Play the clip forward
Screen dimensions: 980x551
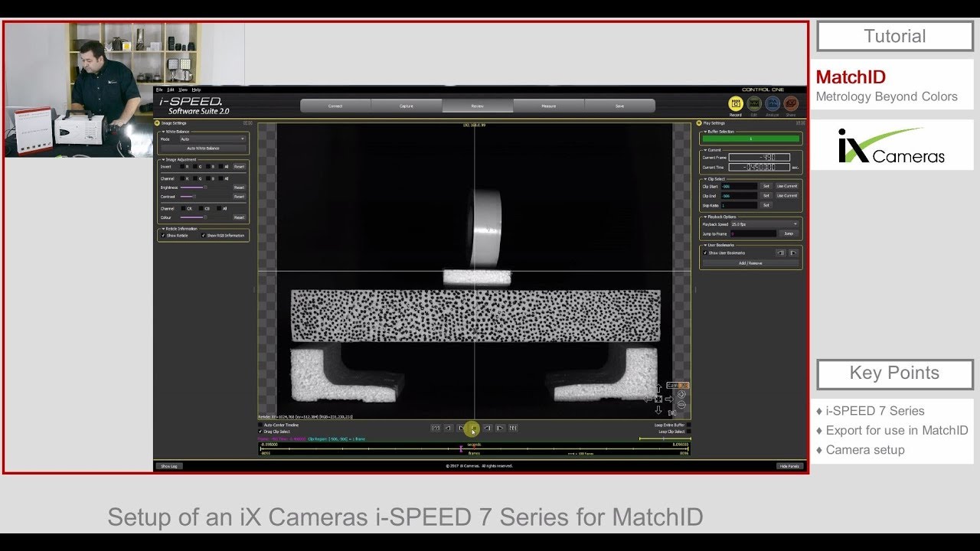coord(462,428)
